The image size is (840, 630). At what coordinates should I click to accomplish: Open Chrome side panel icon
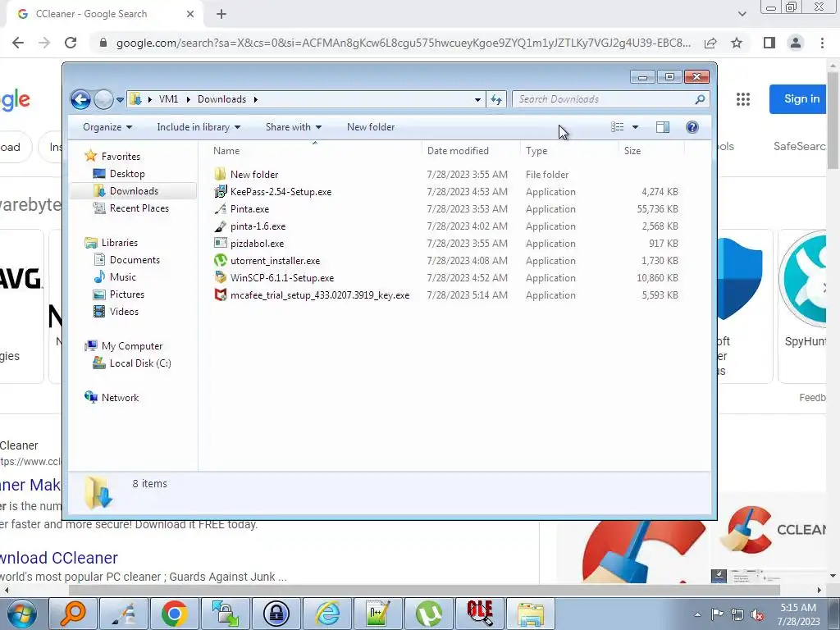(x=769, y=43)
